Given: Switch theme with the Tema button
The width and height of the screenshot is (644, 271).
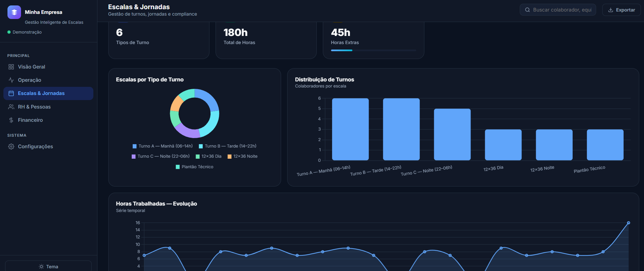Looking at the screenshot, I should [x=49, y=267].
